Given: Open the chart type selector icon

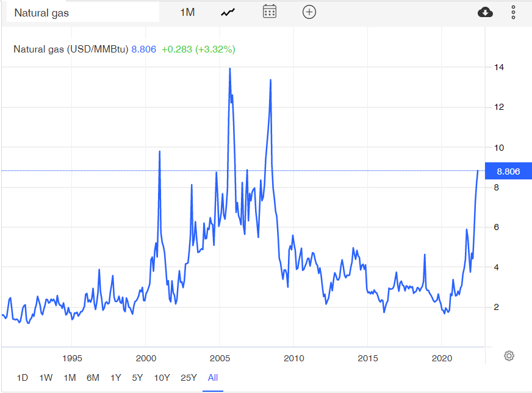Looking at the screenshot, I should point(227,12).
